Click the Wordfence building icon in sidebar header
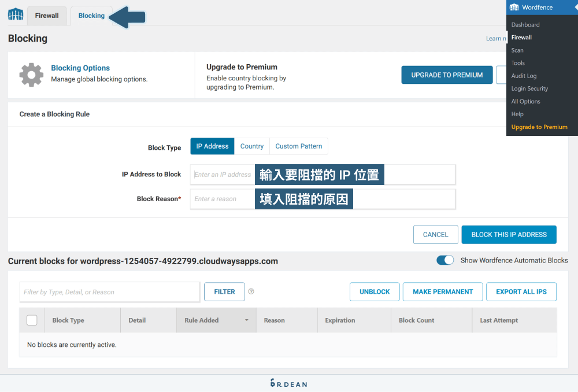 [514, 7]
